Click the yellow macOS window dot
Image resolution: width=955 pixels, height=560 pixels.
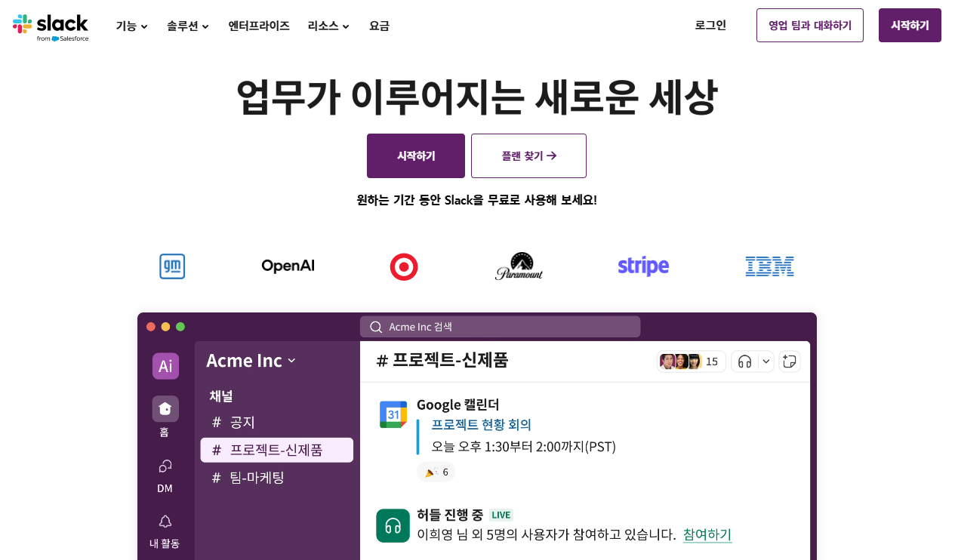click(165, 327)
